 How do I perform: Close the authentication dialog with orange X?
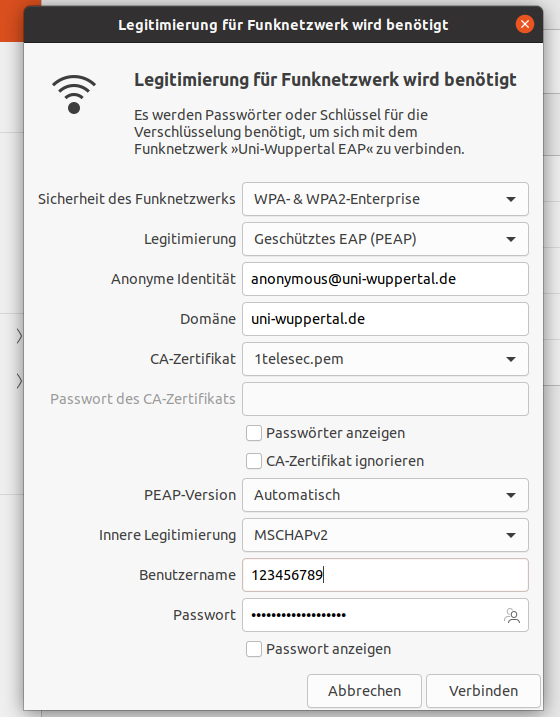pyautogui.click(x=525, y=24)
